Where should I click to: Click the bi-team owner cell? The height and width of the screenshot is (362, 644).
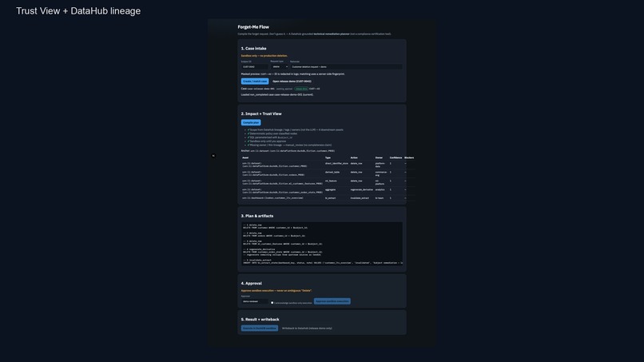coord(380,198)
